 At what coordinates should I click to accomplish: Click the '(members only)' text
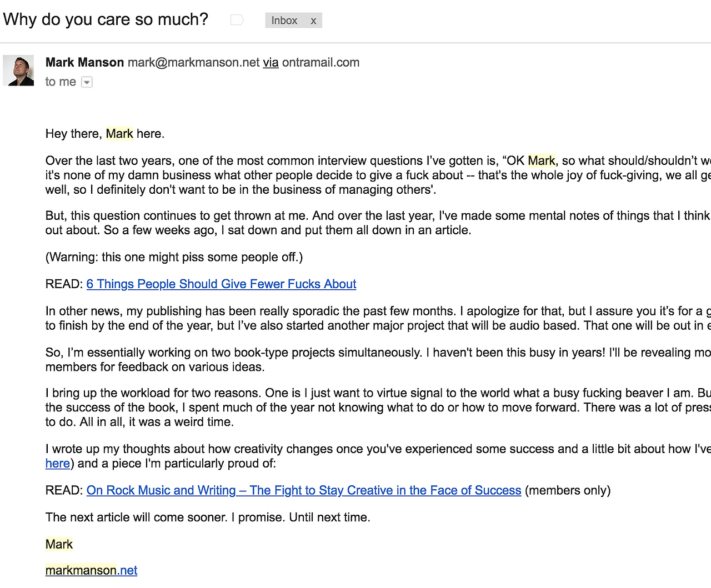pyautogui.click(x=568, y=490)
